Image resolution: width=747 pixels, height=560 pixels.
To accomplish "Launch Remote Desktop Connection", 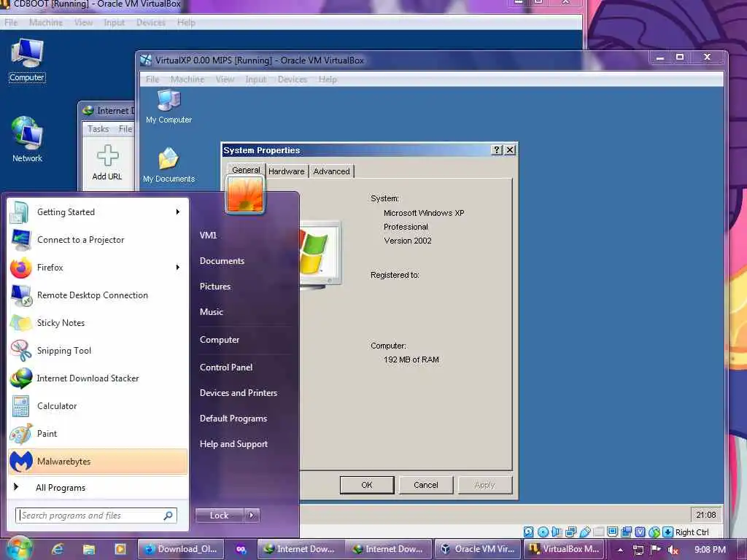I will 98,295.
